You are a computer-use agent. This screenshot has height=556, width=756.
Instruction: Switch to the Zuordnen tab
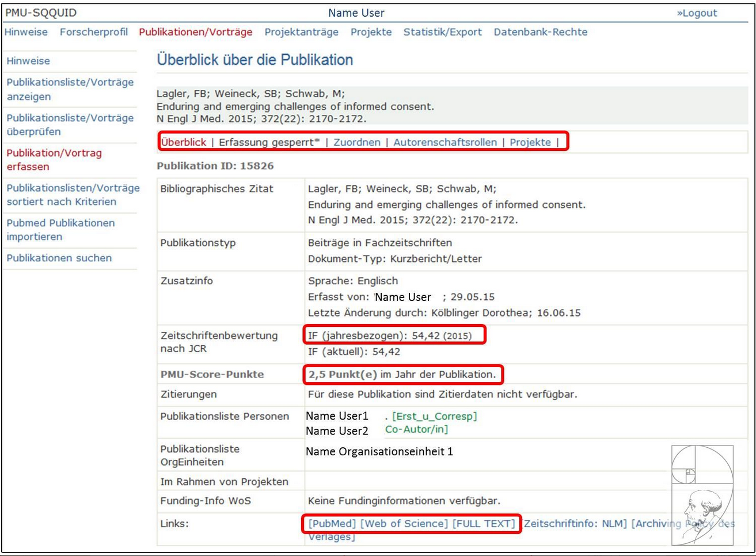[x=357, y=142]
